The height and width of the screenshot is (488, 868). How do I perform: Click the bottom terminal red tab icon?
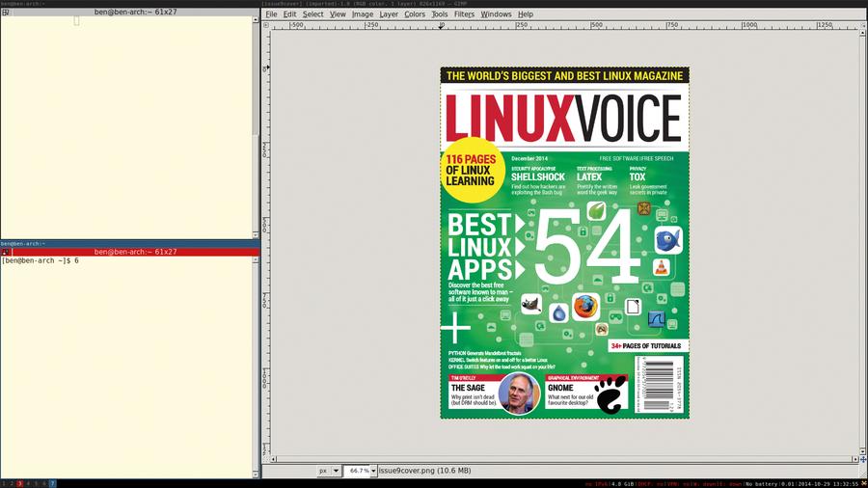point(6,252)
